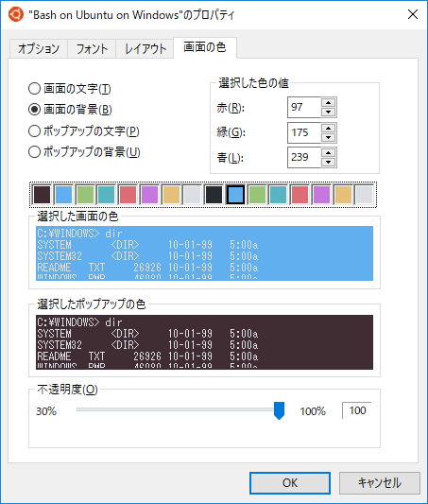Click the 100% label beside opacity slider
Viewport: 428px width, 504px height.
[x=313, y=411]
